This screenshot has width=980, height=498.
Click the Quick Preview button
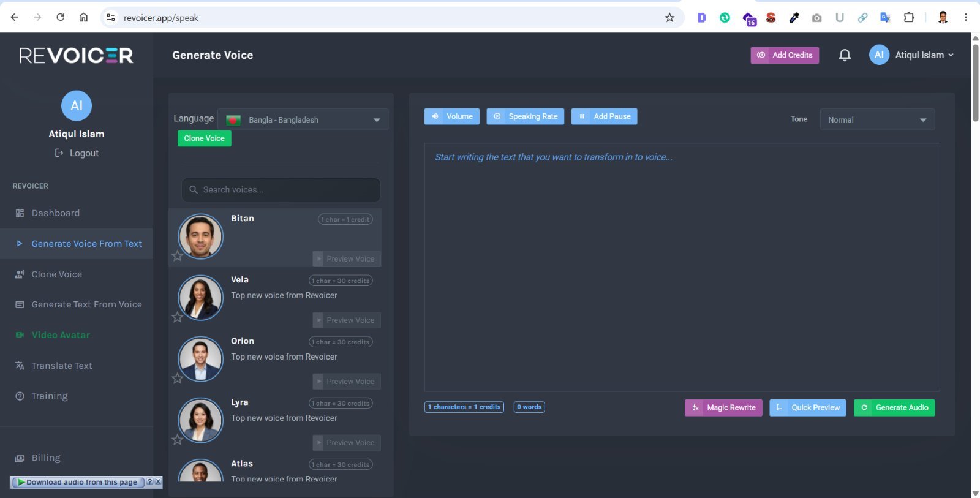808,407
